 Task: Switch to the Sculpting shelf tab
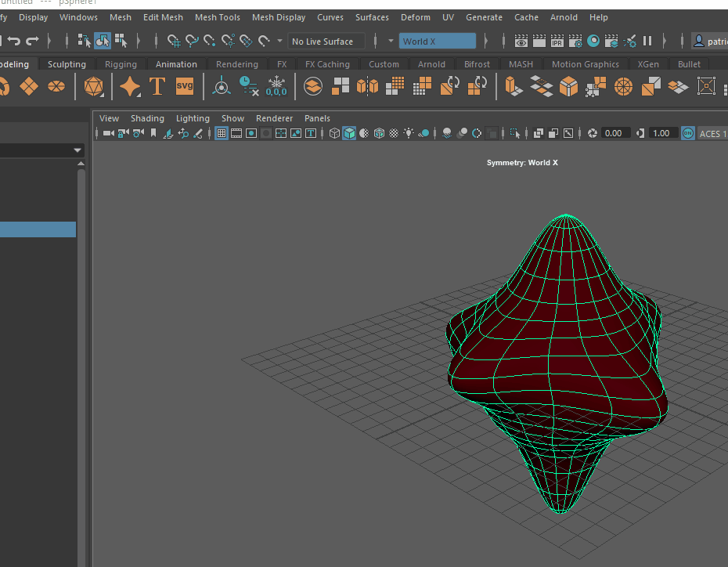pos(67,63)
